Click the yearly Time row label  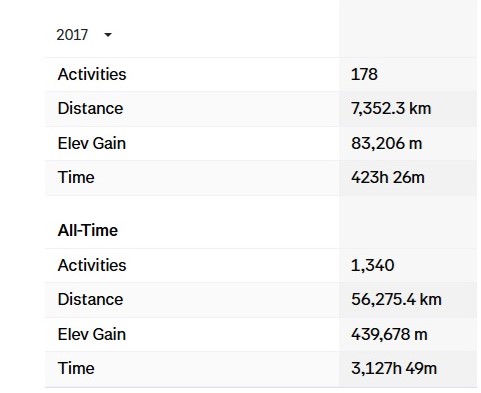click(x=76, y=177)
